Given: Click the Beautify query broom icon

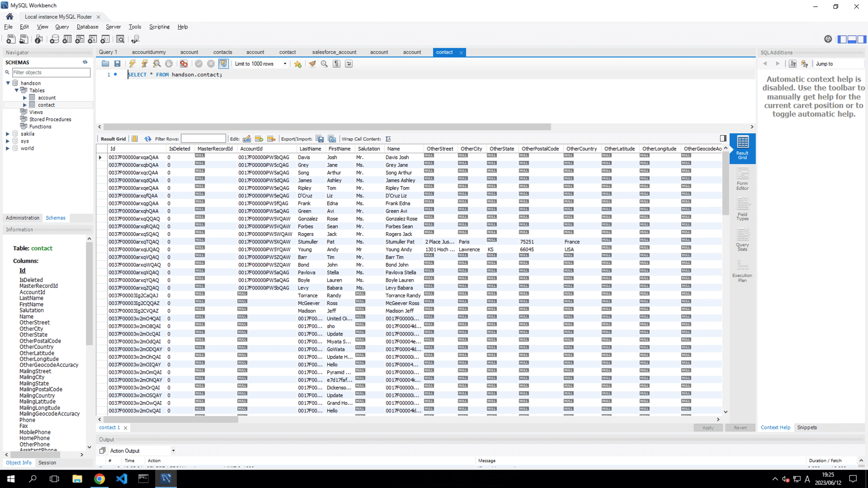Looking at the screenshot, I should [x=312, y=64].
